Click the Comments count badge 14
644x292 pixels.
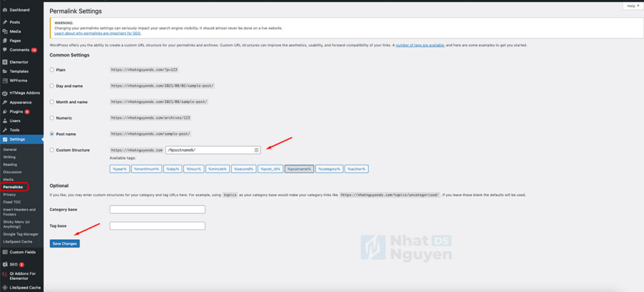(x=34, y=50)
